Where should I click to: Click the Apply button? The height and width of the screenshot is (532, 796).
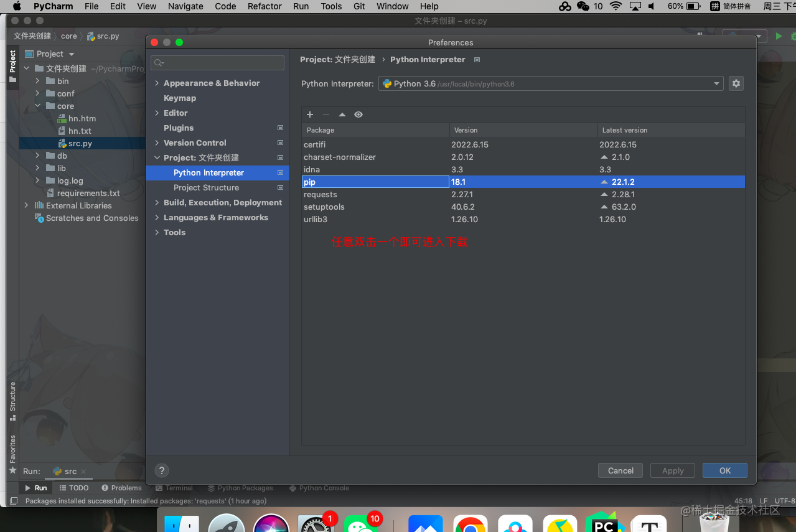click(673, 470)
